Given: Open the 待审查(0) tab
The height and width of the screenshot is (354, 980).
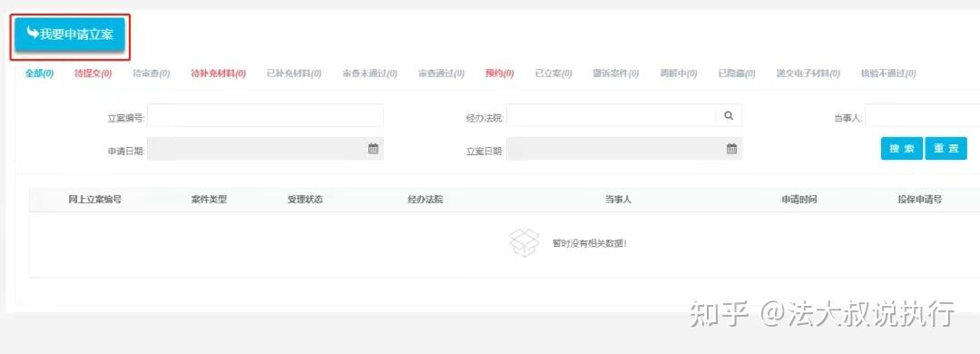Looking at the screenshot, I should [152, 74].
